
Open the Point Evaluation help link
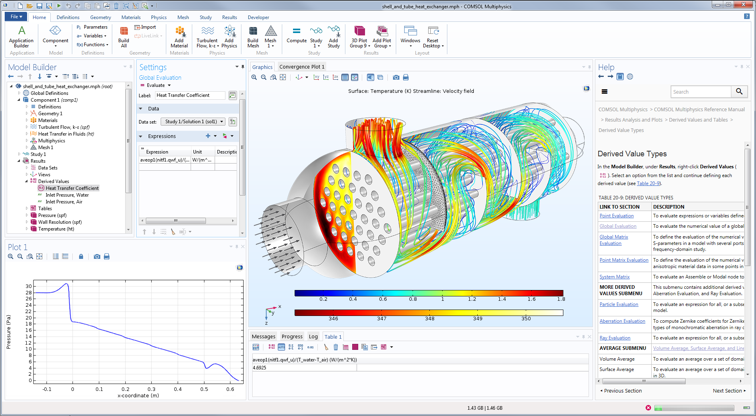(x=616, y=216)
